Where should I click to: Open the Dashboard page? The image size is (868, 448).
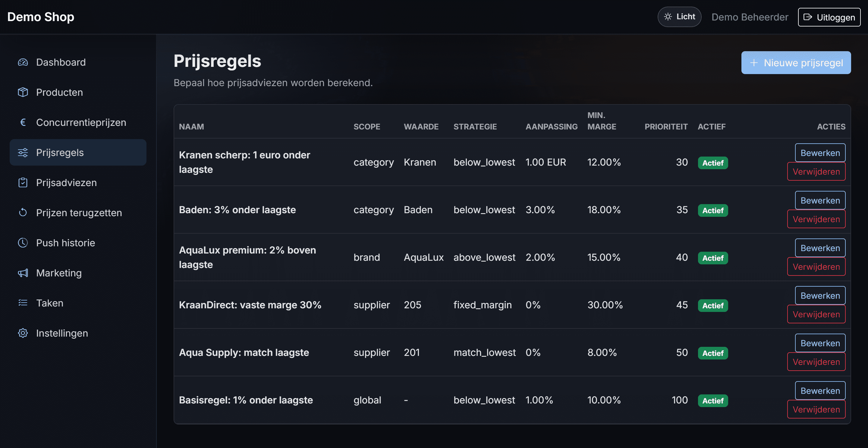coord(78,62)
